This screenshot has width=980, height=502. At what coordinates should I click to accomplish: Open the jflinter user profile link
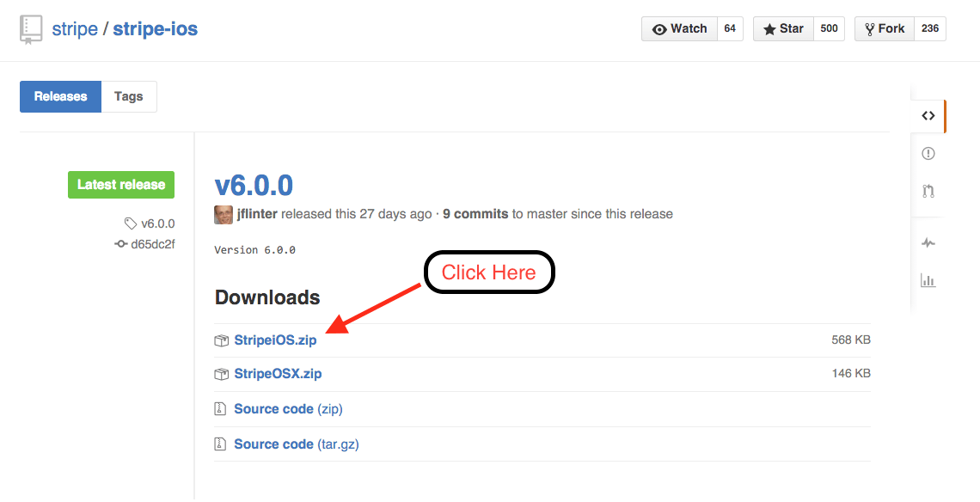pyautogui.click(x=257, y=214)
